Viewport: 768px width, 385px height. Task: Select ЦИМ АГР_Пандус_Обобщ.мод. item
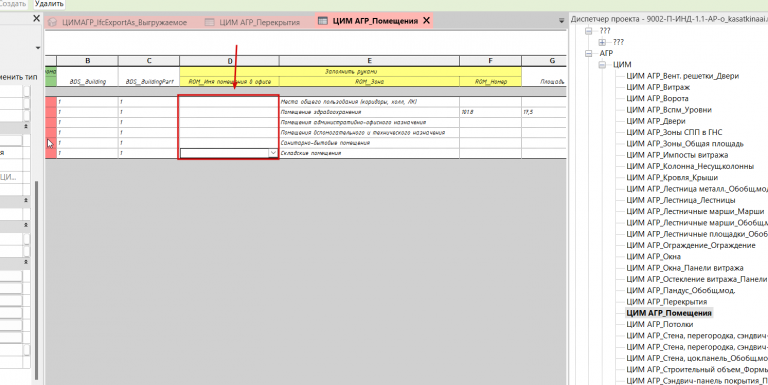(680, 290)
